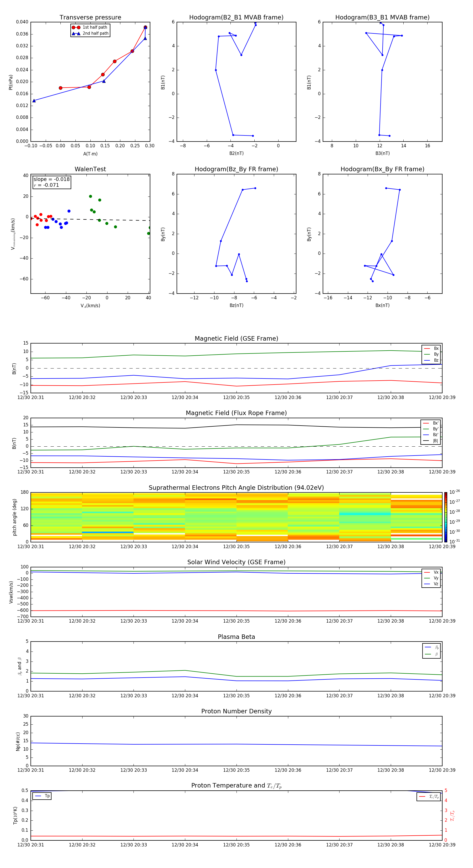Click the 'Hodogram(Bx_By FR frame)' title
Viewport: 473px width, 868px height.
point(382,169)
